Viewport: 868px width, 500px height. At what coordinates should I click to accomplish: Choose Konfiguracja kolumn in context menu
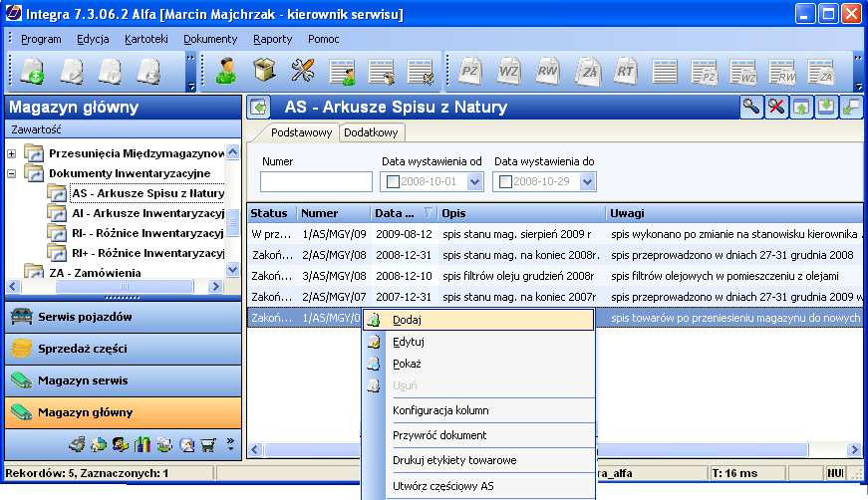click(x=478, y=410)
